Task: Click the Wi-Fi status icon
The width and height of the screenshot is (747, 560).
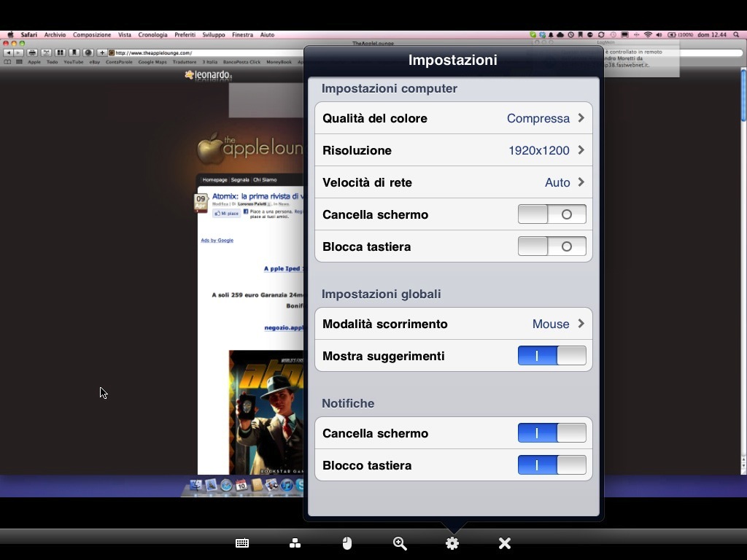Action: 648,35
